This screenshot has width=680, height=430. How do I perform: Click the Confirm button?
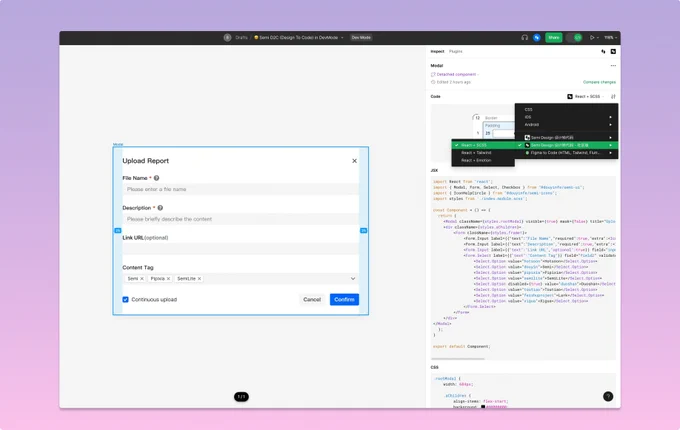click(x=344, y=300)
